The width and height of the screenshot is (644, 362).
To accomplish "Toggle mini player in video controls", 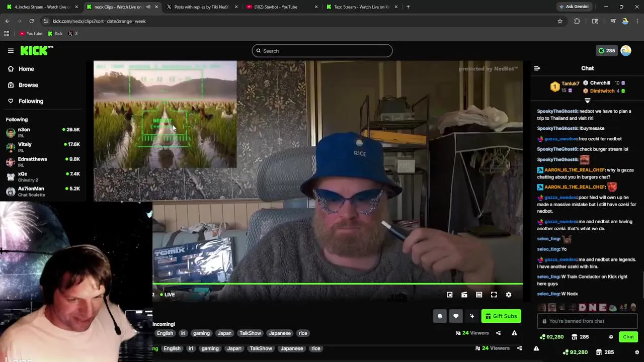I will pyautogui.click(x=450, y=295).
